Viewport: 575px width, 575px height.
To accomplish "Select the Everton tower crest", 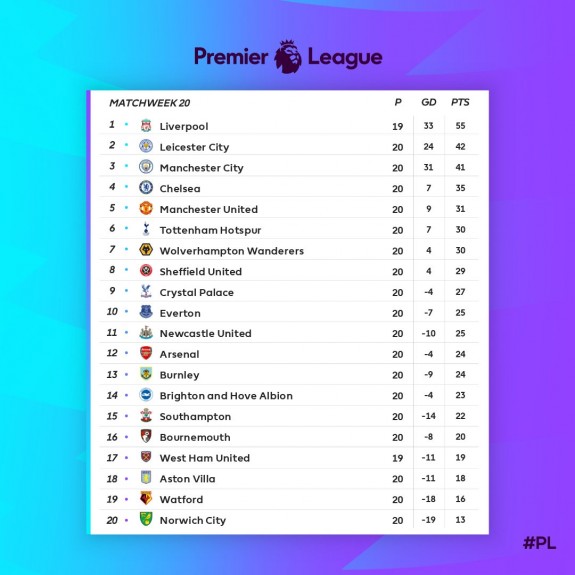I will [146, 312].
